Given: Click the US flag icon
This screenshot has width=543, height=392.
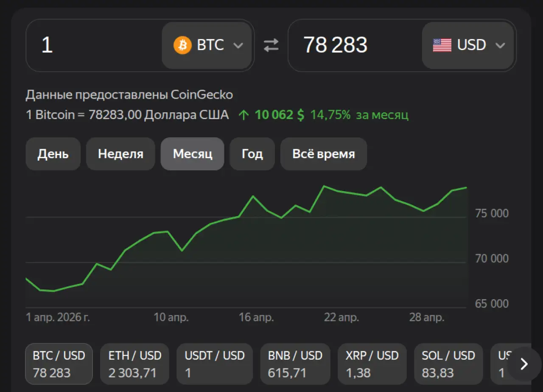Looking at the screenshot, I should click(x=442, y=45).
